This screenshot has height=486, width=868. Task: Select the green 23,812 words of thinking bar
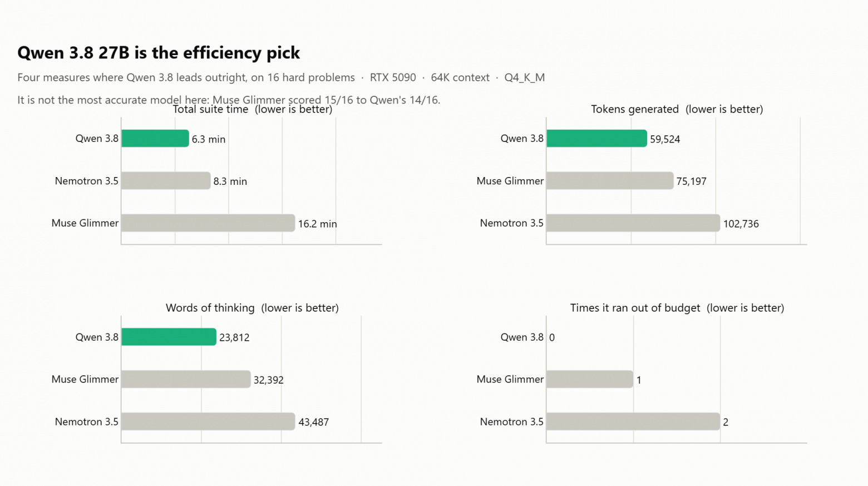pos(169,337)
